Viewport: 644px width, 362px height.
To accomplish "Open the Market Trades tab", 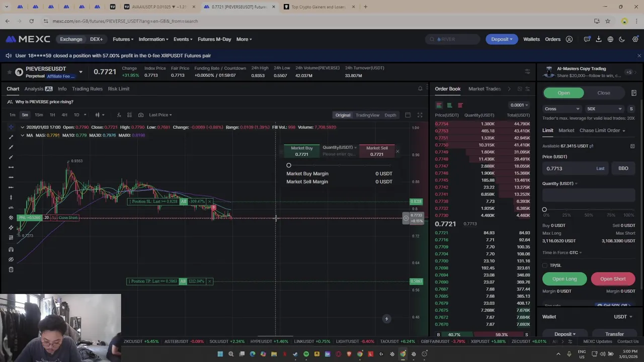I will pyautogui.click(x=485, y=89).
